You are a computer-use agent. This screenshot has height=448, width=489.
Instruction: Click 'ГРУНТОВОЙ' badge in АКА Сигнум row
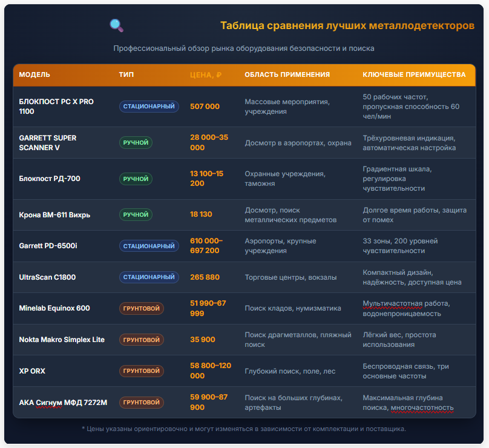click(142, 403)
